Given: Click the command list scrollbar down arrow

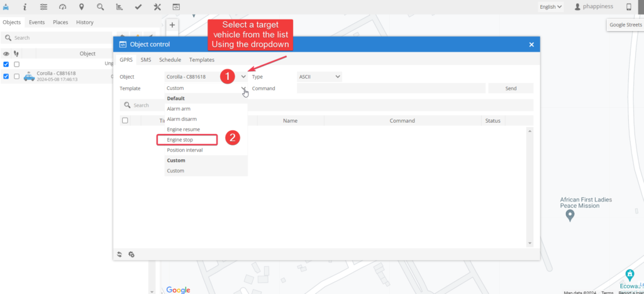Looking at the screenshot, I should [530, 242].
